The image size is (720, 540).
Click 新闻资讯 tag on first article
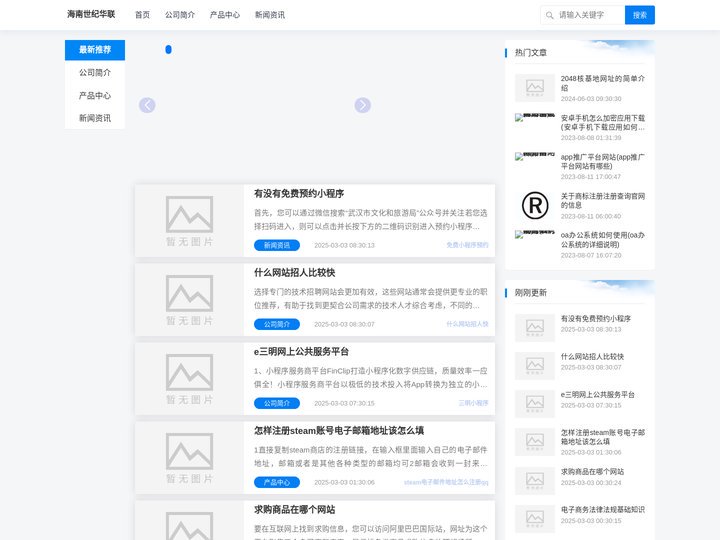pos(277,245)
